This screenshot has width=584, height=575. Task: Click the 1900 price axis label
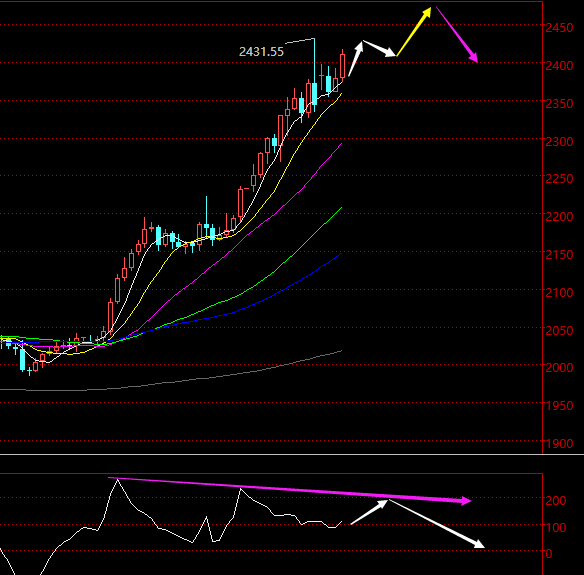click(559, 444)
